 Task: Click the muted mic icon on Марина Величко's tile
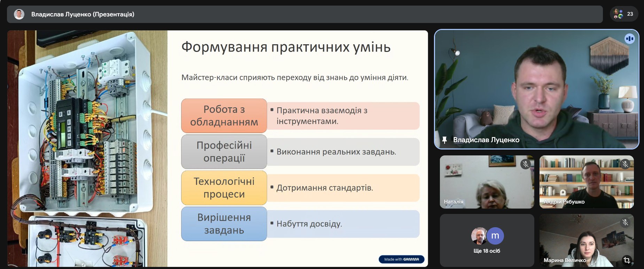pos(625,222)
